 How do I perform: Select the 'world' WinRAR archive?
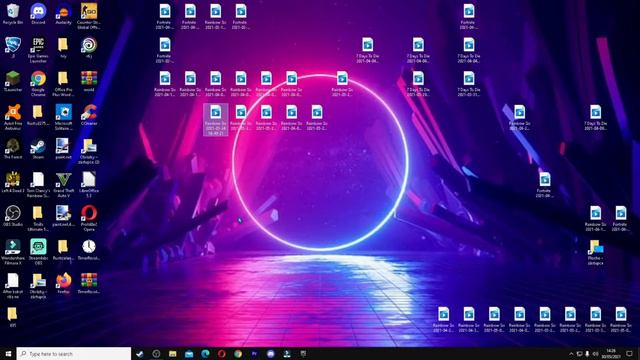click(x=89, y=81)
